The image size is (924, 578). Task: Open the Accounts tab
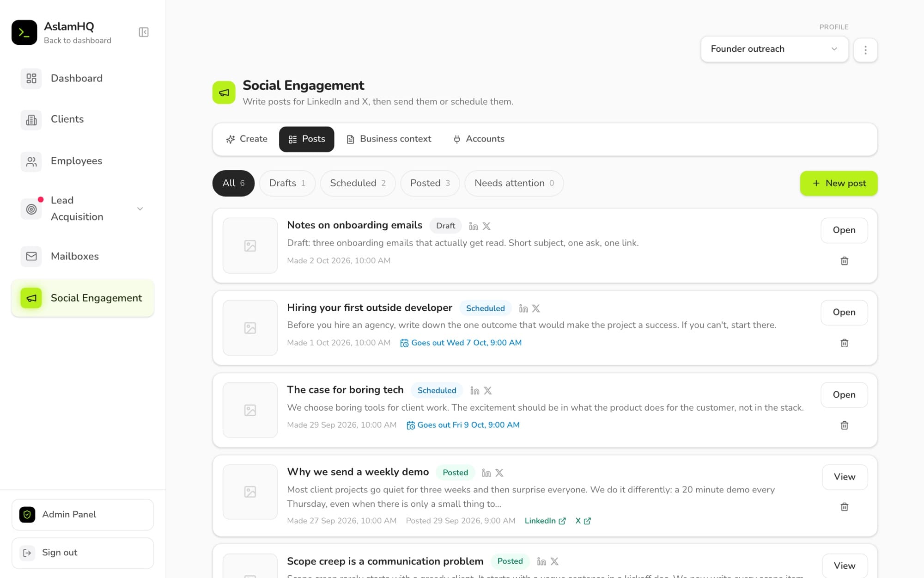tap(479, 139)
